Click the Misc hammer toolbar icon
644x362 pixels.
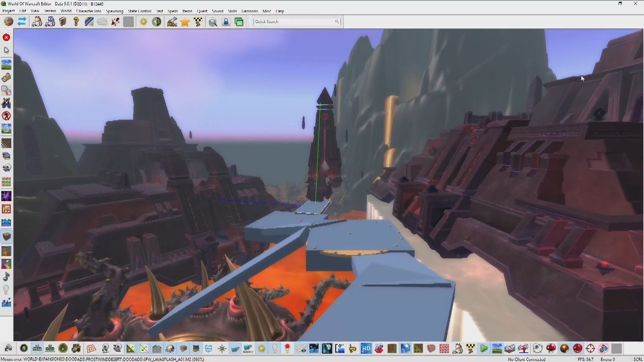[x=172, y=22]
